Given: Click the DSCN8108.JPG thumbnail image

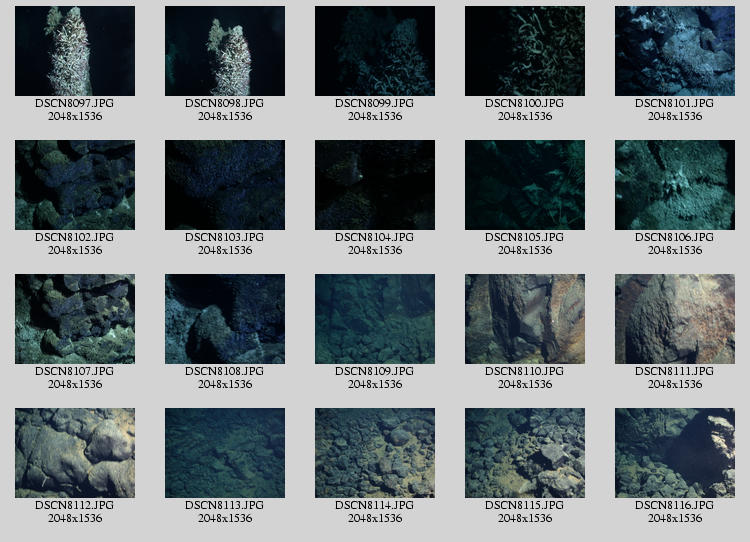Looking at the screenshot, I should coord(225,319).
